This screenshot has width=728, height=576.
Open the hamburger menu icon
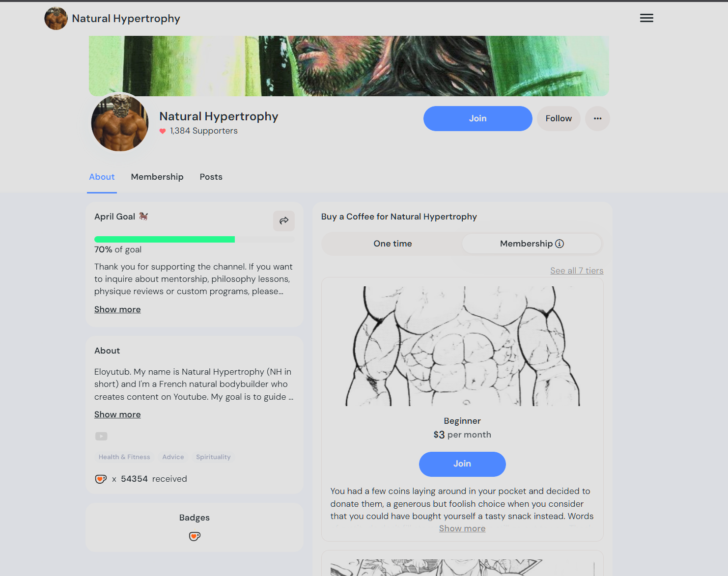646,18
